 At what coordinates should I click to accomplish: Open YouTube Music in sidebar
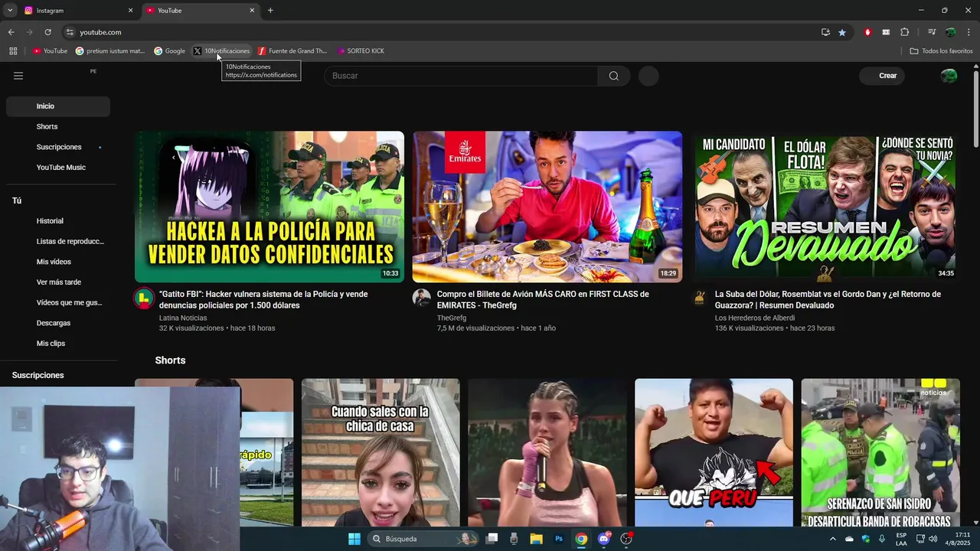point(58,168)
